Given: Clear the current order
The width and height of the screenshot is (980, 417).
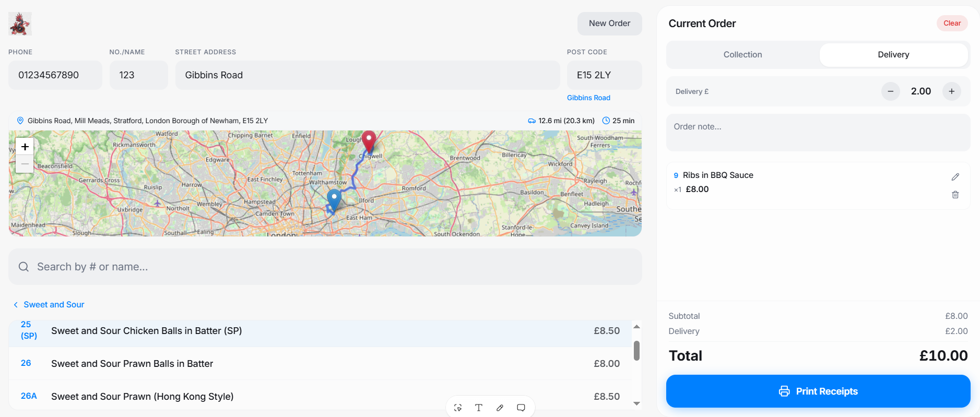Looking at the screenshot, I should click(952, 23).
